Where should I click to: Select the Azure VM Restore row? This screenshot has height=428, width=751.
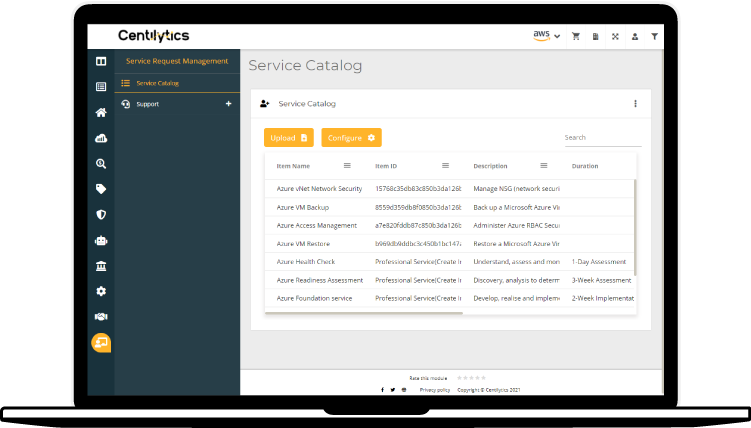tap(450, 244)
